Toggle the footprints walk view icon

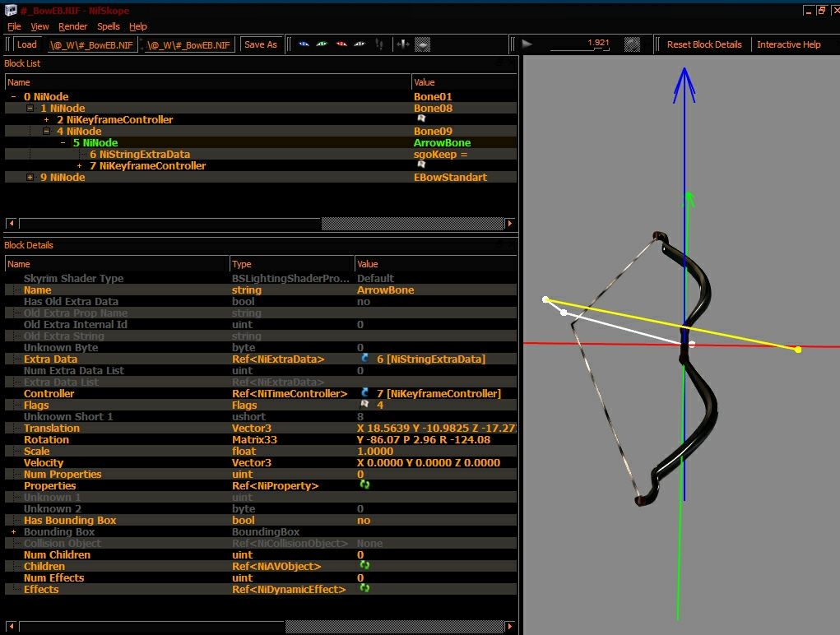click(379, 44)
